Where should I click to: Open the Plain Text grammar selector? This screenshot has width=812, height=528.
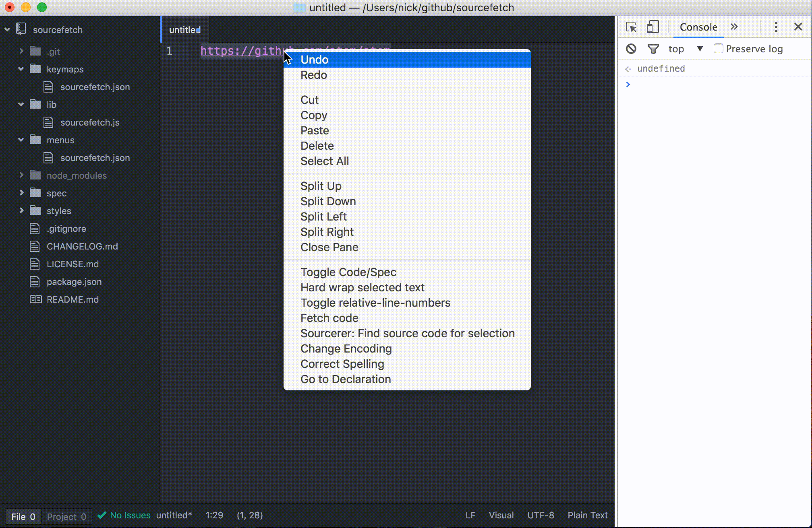[587, 515]
